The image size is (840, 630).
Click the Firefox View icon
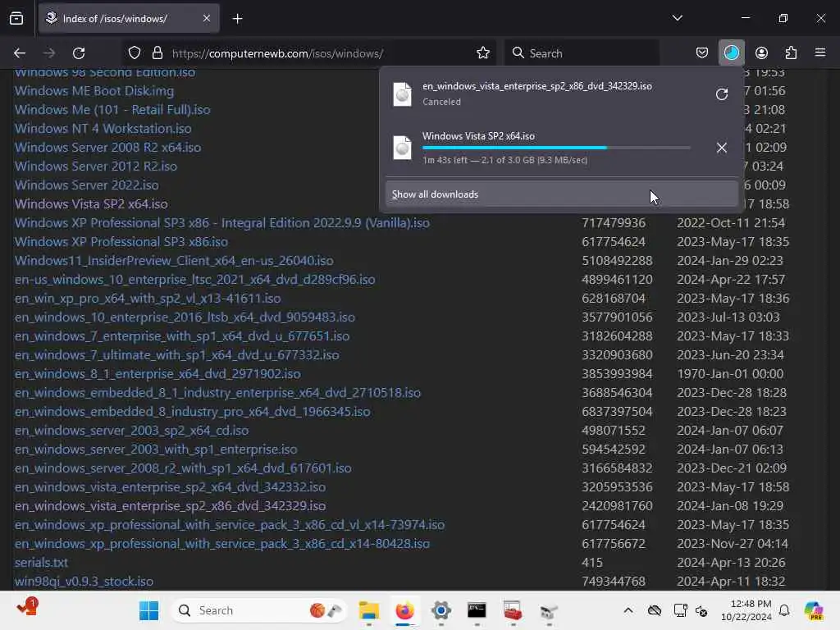16,18
